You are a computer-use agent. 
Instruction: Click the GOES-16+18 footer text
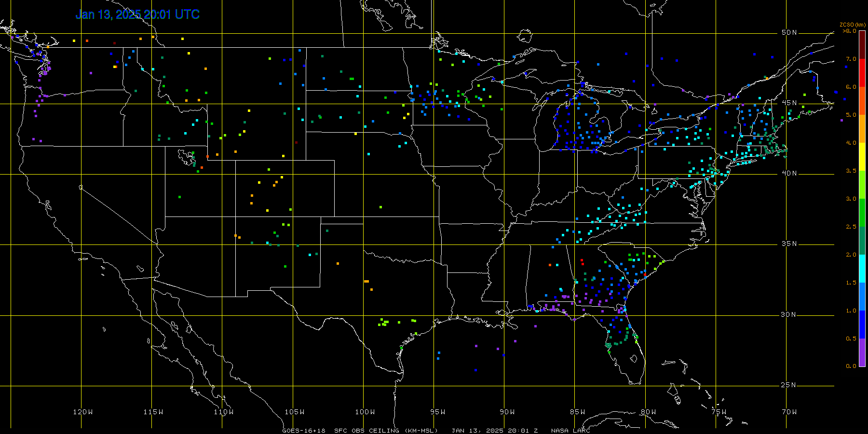304,430
